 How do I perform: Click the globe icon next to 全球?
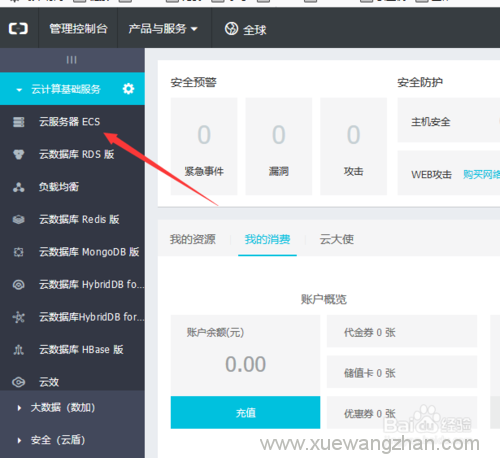pyautogui.click(x=231, y=29)
